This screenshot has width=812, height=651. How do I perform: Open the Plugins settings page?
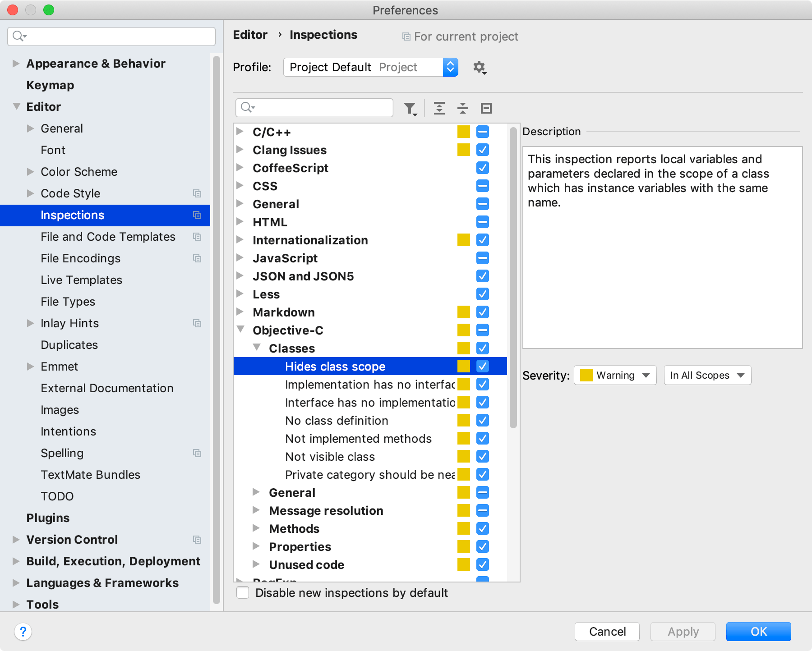[x=48, y=518]
